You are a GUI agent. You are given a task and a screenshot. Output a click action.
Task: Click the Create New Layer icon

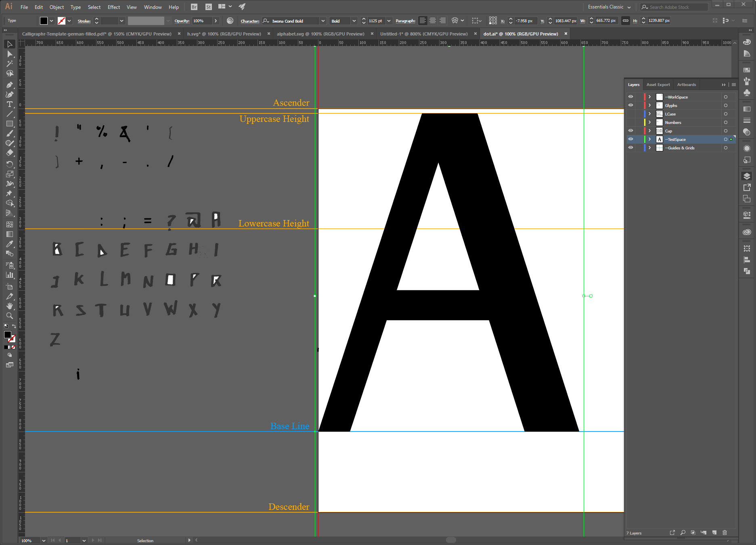coord(714,533)
